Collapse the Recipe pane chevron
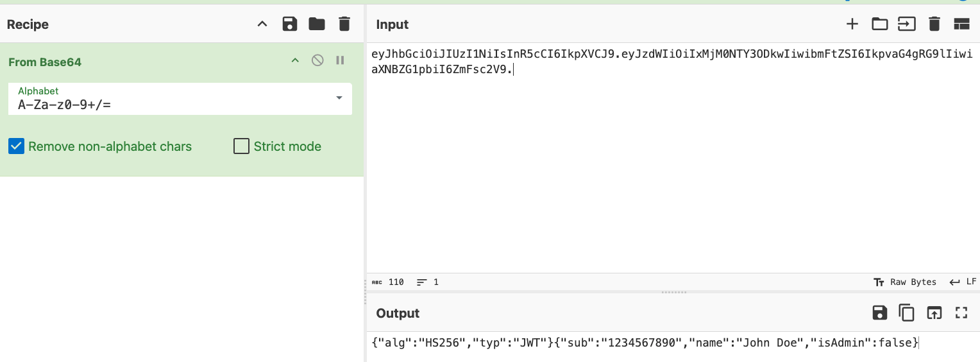Screen dimensions: 980x362 [x=262, y=24]
